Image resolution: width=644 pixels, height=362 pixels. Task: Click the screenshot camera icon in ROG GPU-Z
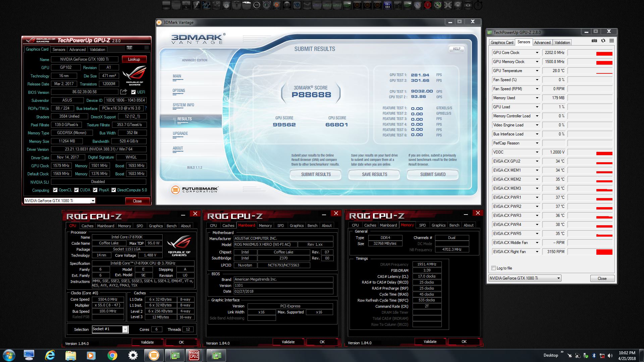tap(129, 48)
